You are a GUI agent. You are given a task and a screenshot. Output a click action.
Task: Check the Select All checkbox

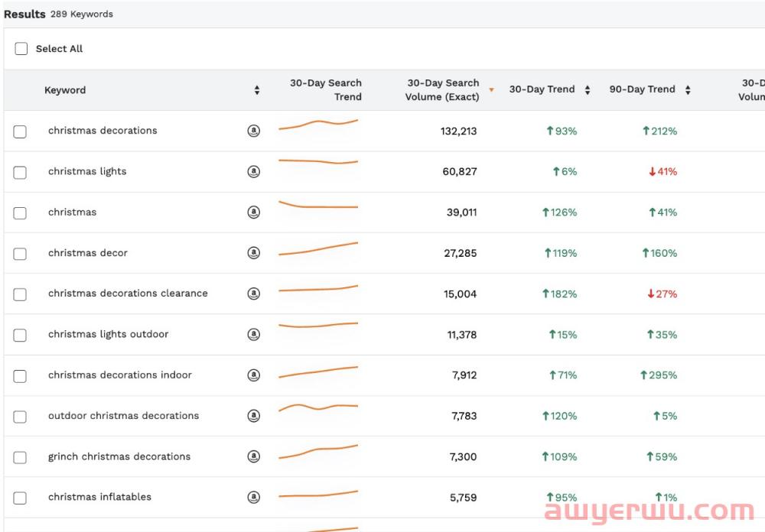click(21, 49)
